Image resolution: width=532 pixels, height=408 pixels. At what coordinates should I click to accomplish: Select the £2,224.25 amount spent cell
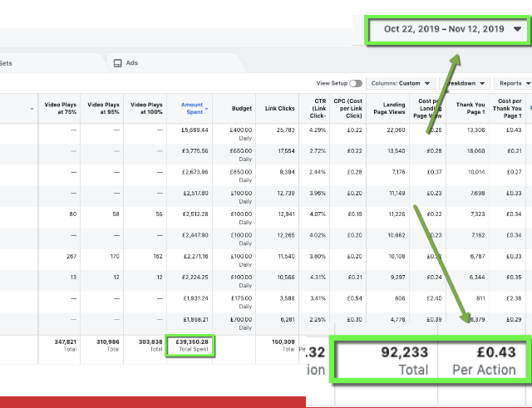[x=195, y=278]
